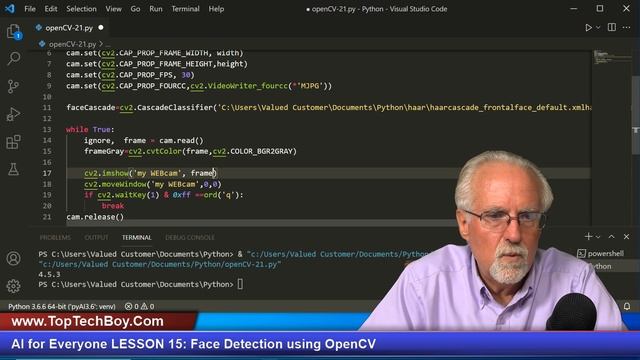
Task: Click 'faceCascade' on line 11
Action: tap(91, 107)
